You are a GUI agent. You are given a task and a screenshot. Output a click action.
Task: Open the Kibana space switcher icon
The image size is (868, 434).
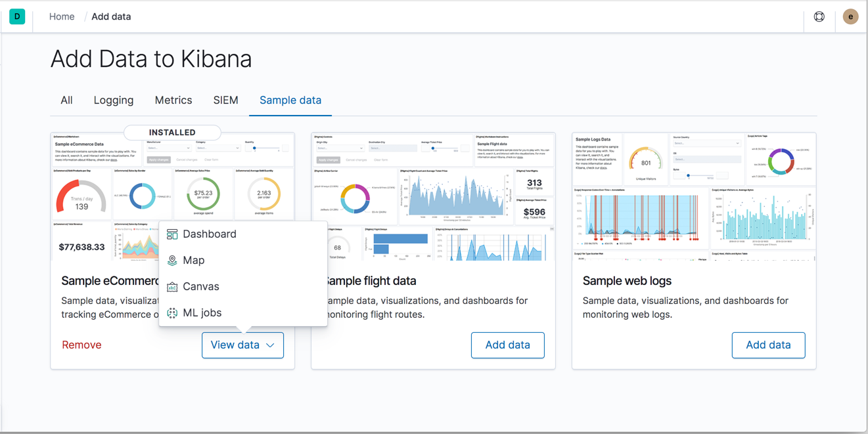17,16
